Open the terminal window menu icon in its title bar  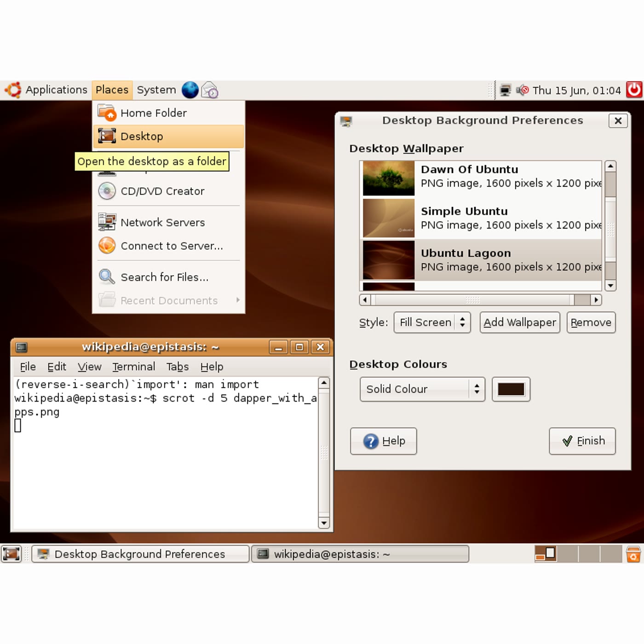tap(22, 347)
